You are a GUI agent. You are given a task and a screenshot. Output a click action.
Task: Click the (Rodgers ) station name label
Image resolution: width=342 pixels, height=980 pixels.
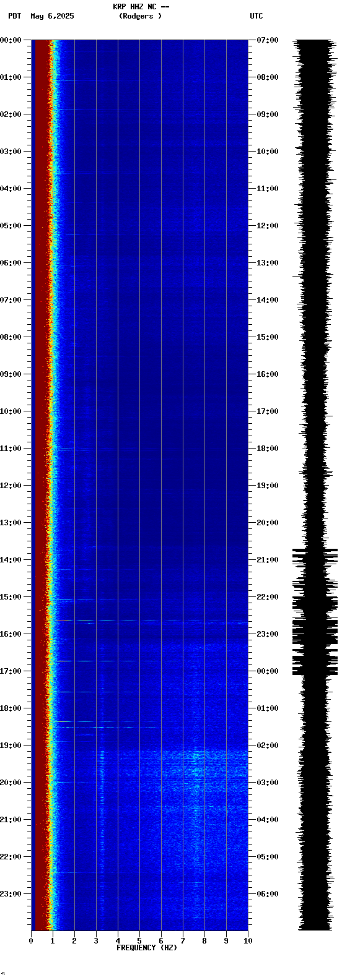pyautogui.click(x=140, y=16)
